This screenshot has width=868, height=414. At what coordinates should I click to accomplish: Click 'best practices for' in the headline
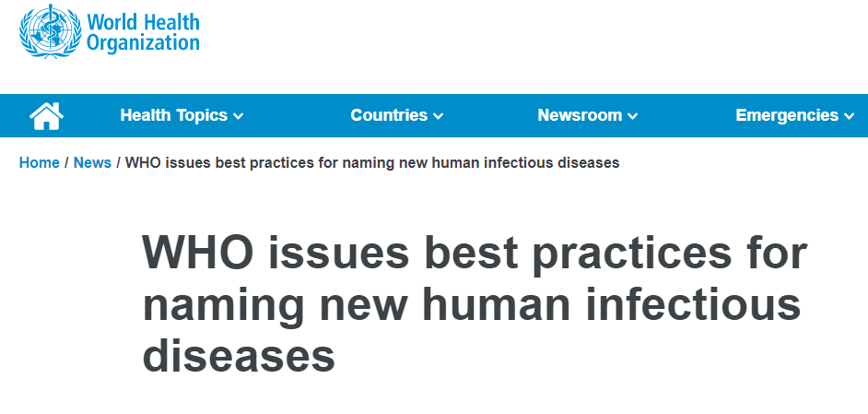coord(616,254)
